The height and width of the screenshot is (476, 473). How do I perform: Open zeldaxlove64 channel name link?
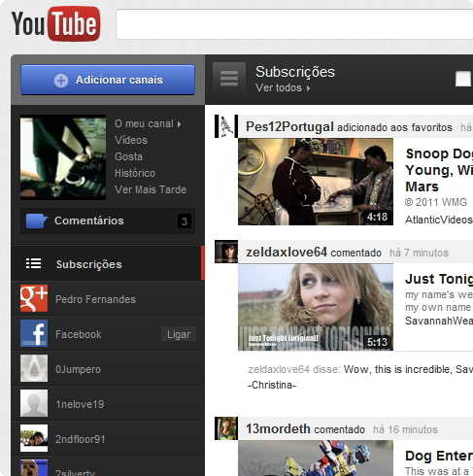coord(287,253)
